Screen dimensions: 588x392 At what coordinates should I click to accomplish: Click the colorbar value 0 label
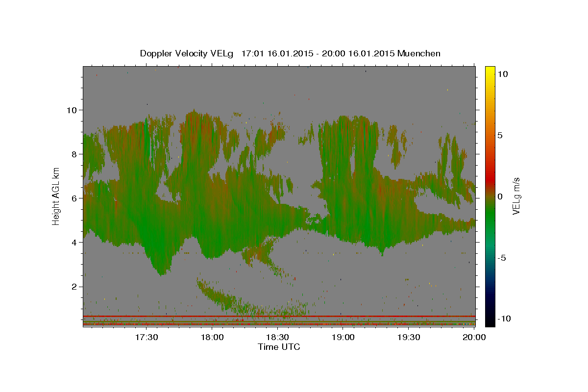point(500,196)
